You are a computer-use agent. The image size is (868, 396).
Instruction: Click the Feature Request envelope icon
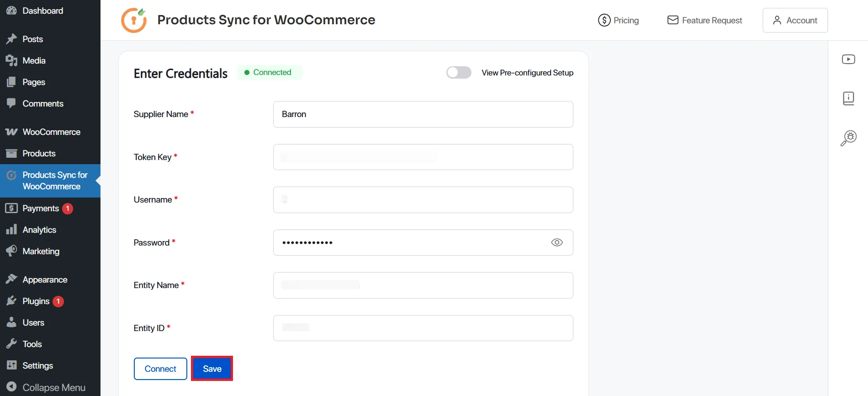(x=672, y=20)
